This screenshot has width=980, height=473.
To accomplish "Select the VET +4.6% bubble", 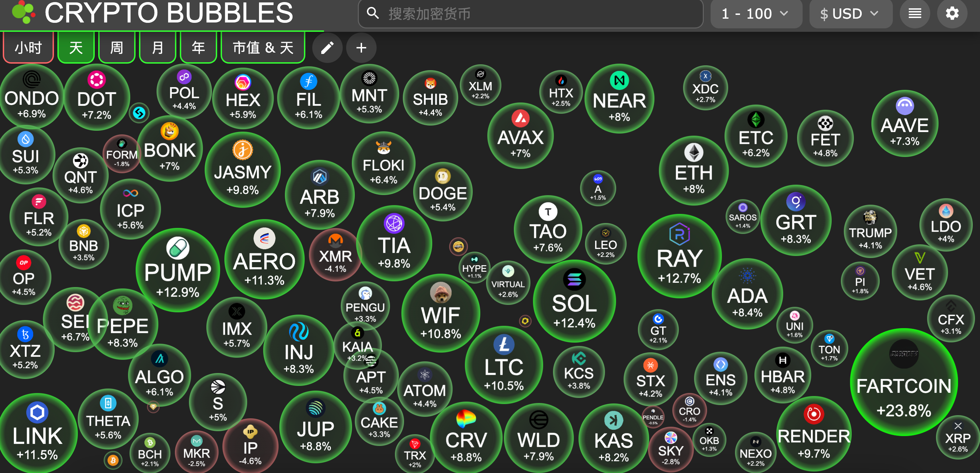I will coord(919,272).
